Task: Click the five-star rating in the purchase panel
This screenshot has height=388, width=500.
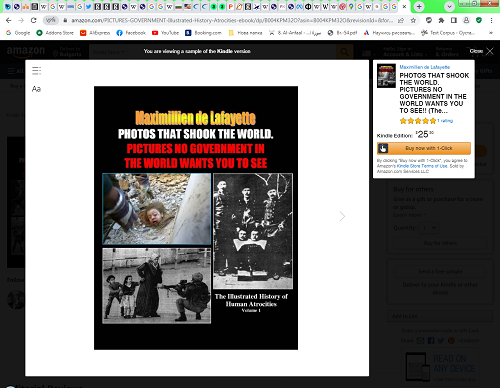Action: (418, 121)
